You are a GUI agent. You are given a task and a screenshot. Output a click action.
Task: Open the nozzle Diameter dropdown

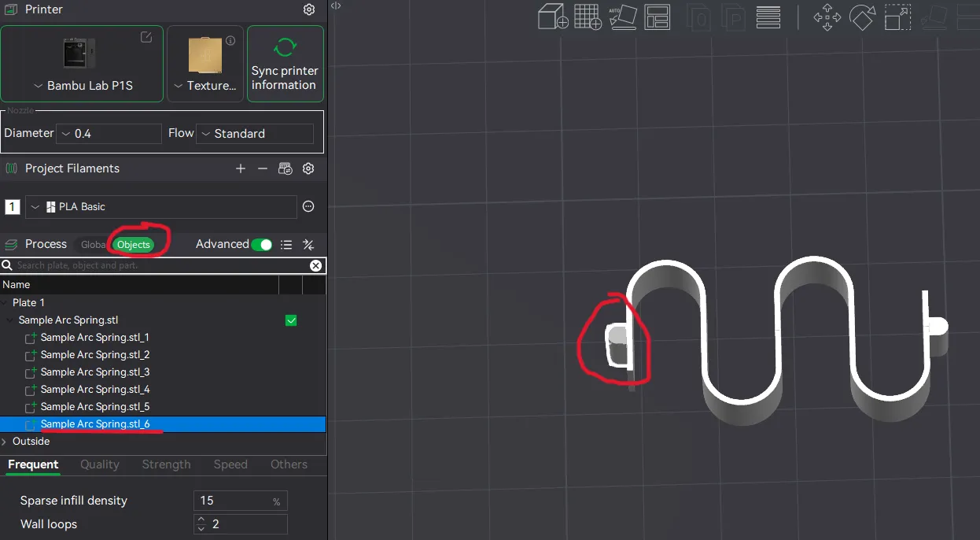click(109, 134)
